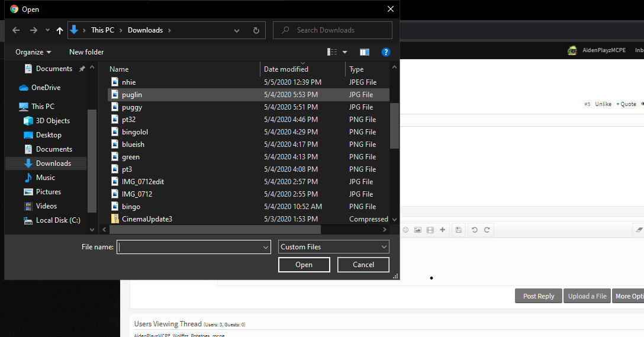644x337 pixels.
Task: Refresh the Downloads folder
Action: pyautogui.click(x=256, y=30)
